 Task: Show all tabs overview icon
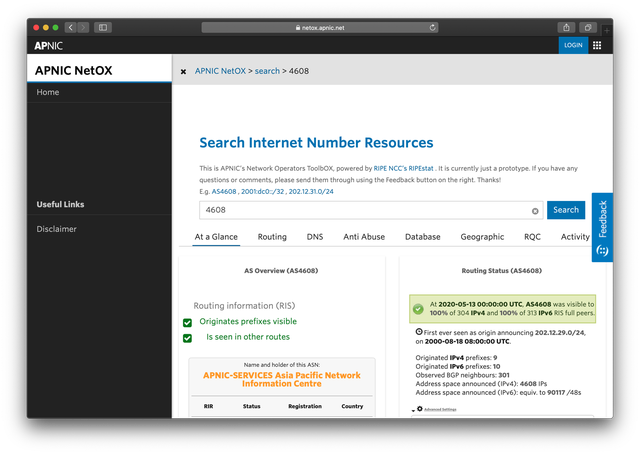(588, 27)
